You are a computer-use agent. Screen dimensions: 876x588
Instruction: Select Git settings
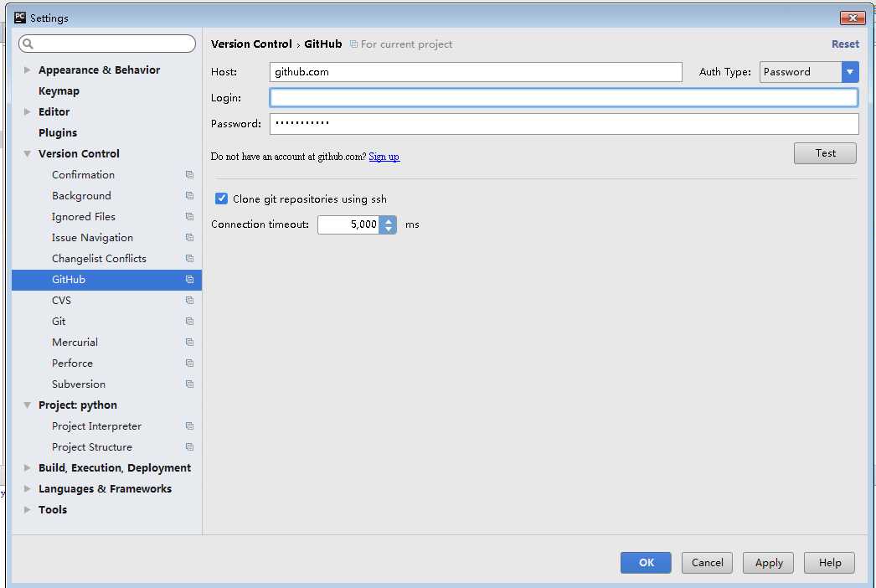[59, 322]
